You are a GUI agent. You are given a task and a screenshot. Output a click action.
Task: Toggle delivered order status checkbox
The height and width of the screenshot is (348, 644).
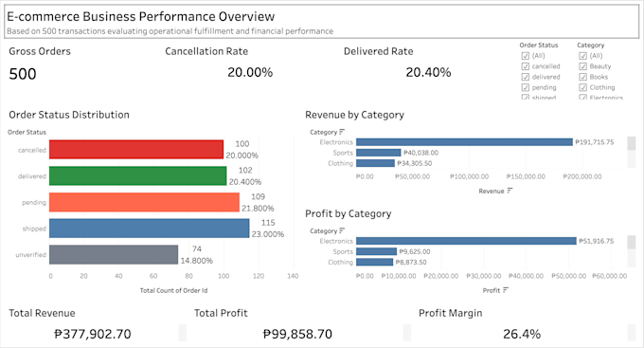[x=526, y=77]
